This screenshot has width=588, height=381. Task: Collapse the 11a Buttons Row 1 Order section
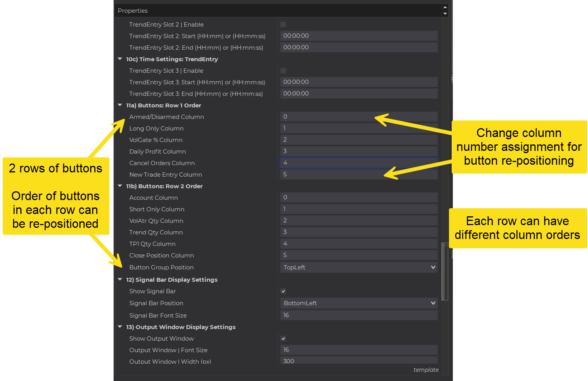coord(120,105)
